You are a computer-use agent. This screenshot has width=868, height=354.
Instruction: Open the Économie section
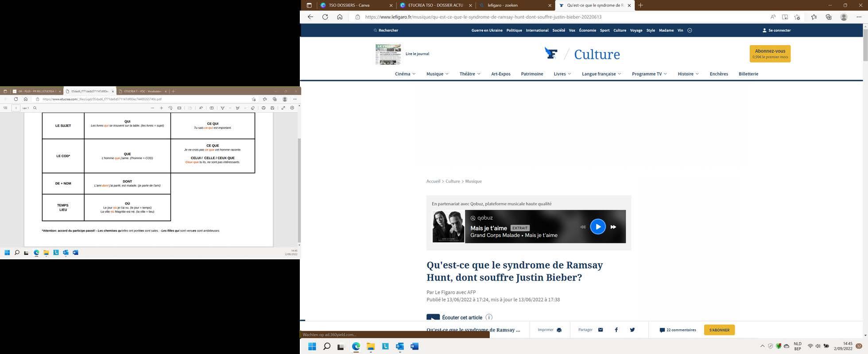click(587, 30)
